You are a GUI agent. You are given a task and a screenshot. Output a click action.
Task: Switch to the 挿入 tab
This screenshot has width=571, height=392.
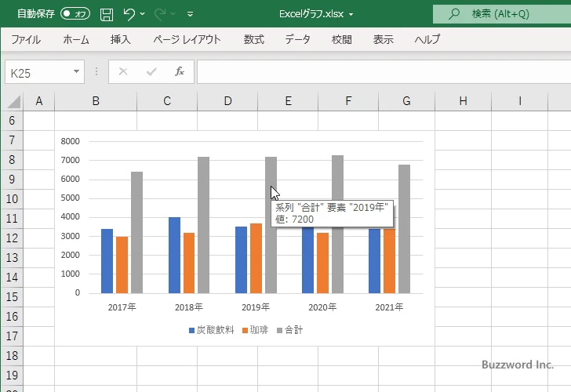[x=121, y=39]
